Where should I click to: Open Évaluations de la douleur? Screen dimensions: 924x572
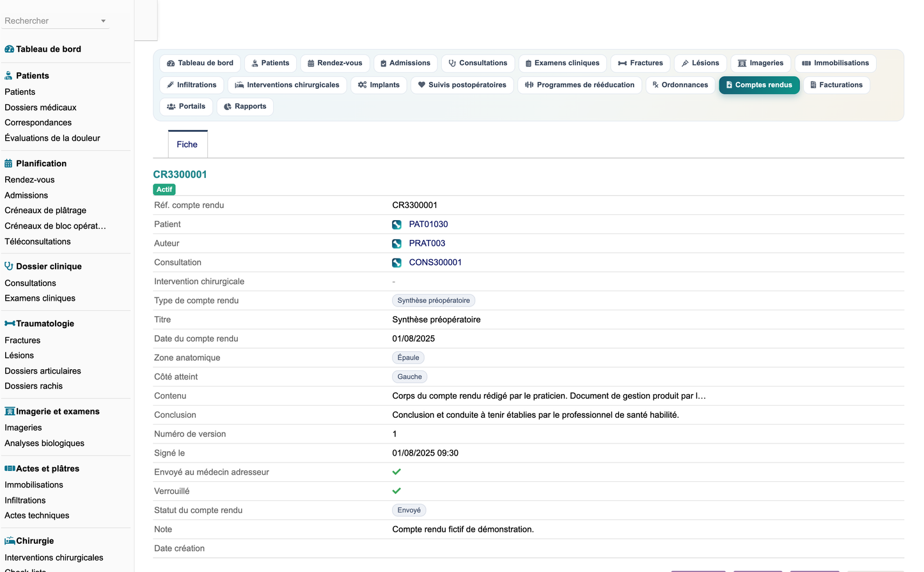[52, 138]
